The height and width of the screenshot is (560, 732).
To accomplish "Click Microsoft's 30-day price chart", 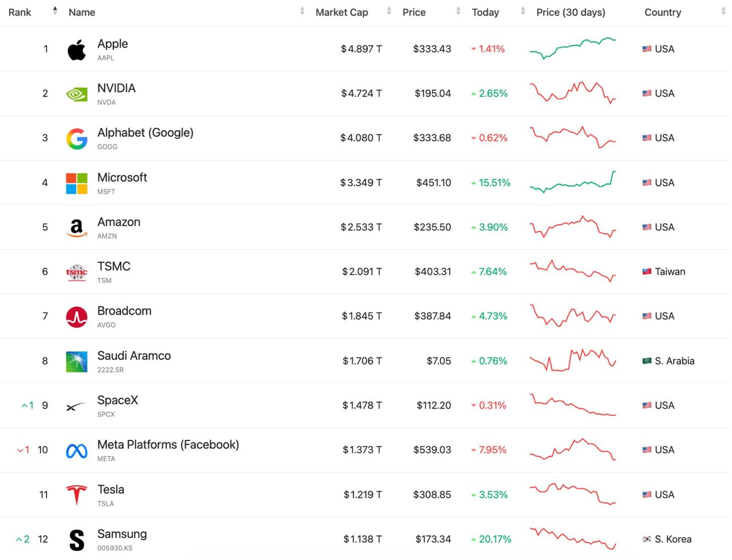I will pyautogui.click(x=573, y=182).
